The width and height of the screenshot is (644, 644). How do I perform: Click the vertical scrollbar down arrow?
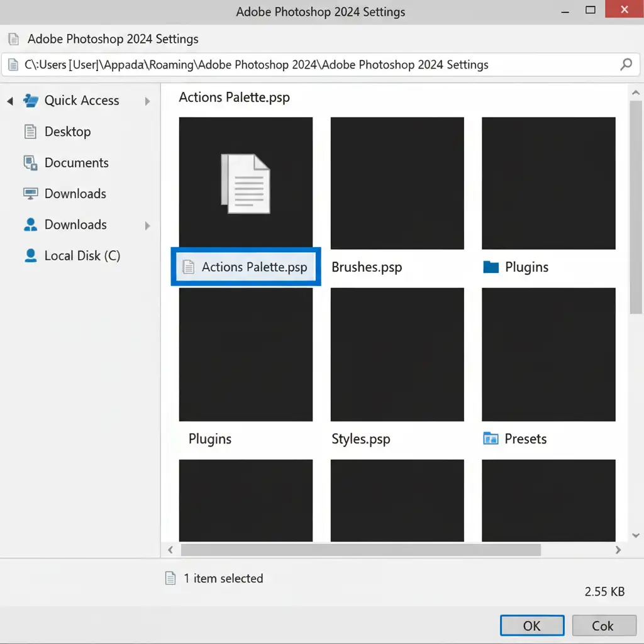pos(635,535)
